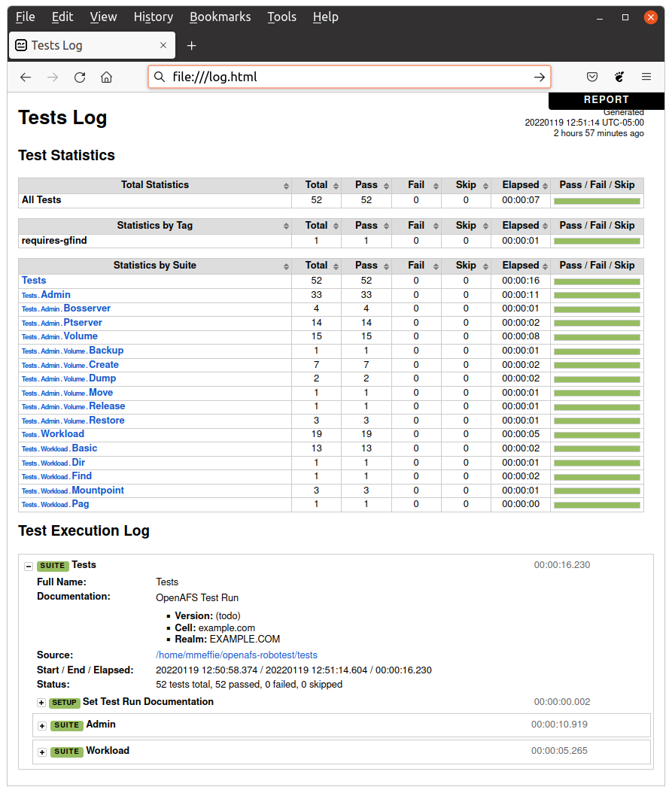Image resolution: width=672 pixels, height=793 pixels.
Task: Click the All Tests pass/fail progress bar
Action: coord(597,202)
